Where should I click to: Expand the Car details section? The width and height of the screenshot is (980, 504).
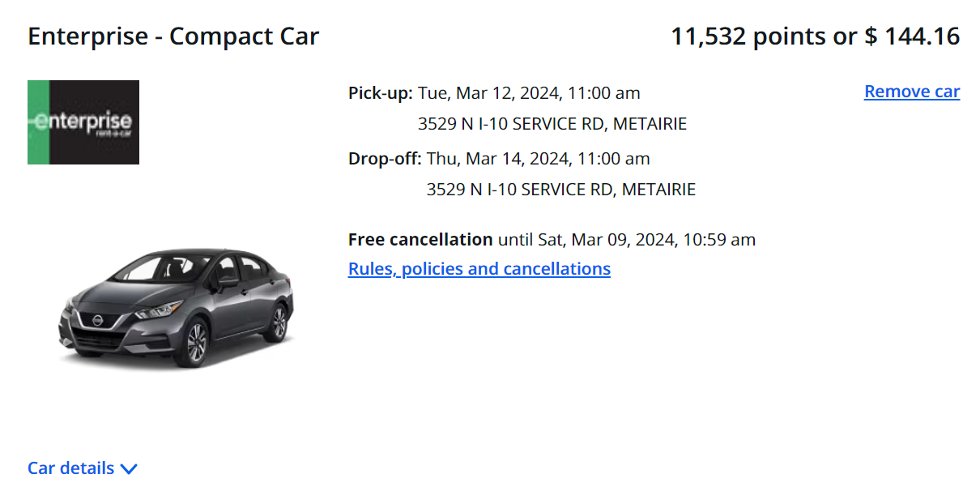(x=71, y=468)
